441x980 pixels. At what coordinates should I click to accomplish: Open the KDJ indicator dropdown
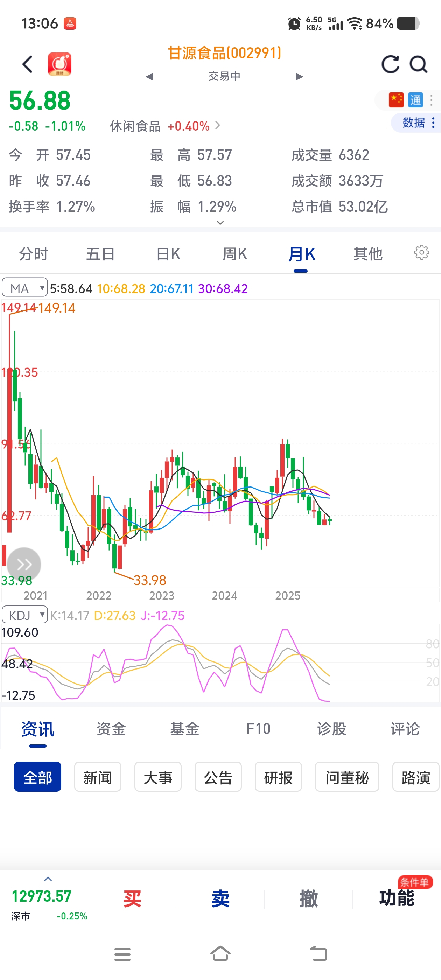[25, 615]
